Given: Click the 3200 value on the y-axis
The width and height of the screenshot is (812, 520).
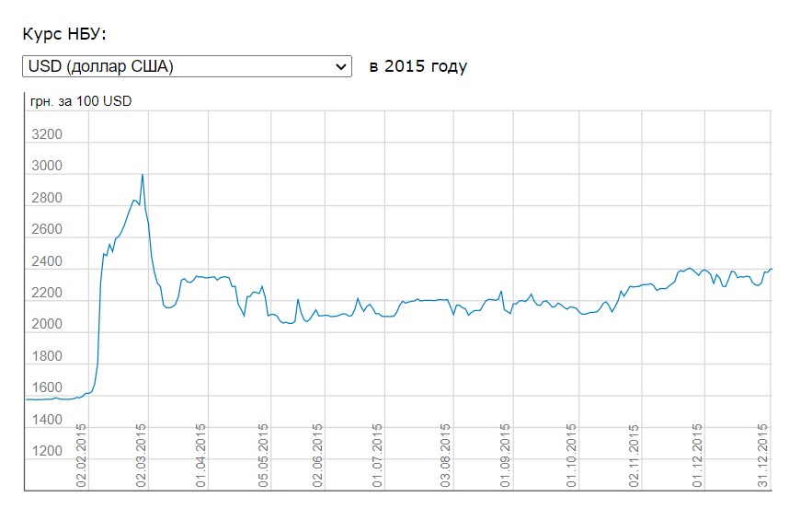Looking at the screenshot, I should [x=46, y=135].
